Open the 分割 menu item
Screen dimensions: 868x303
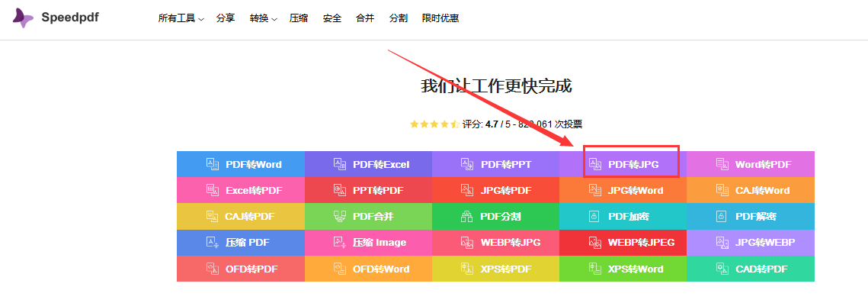coord(398,18)
